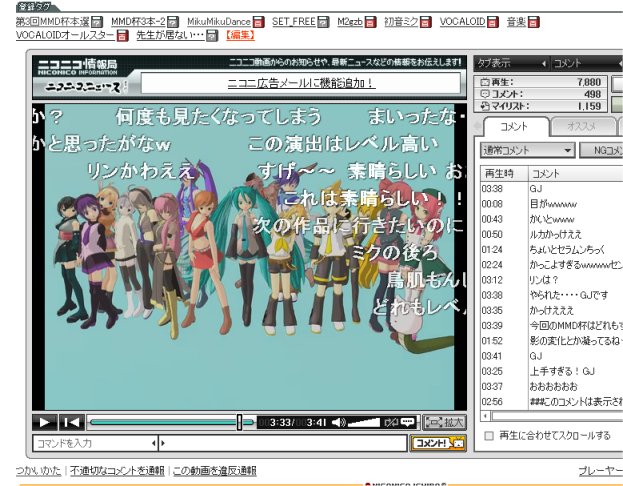The image size is (623, 486).
Task: Select comment row 00:43 かいとwwww
Action: (x=551, y=219)
